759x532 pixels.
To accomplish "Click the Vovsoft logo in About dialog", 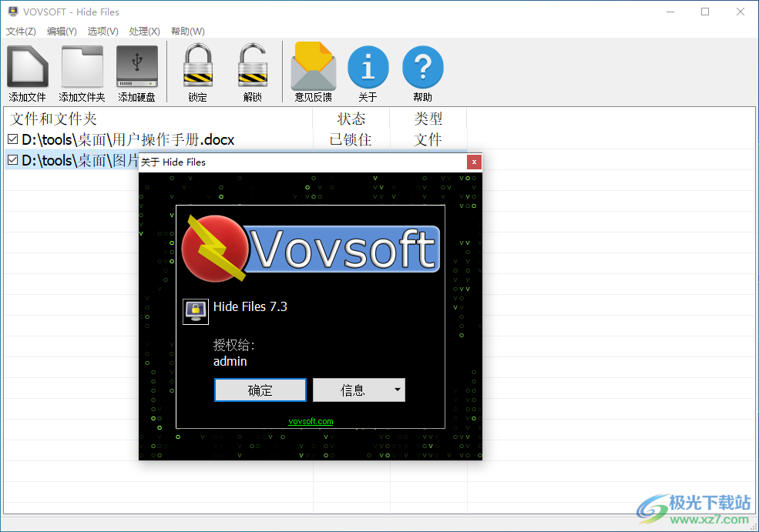I will tap(311, 248).
